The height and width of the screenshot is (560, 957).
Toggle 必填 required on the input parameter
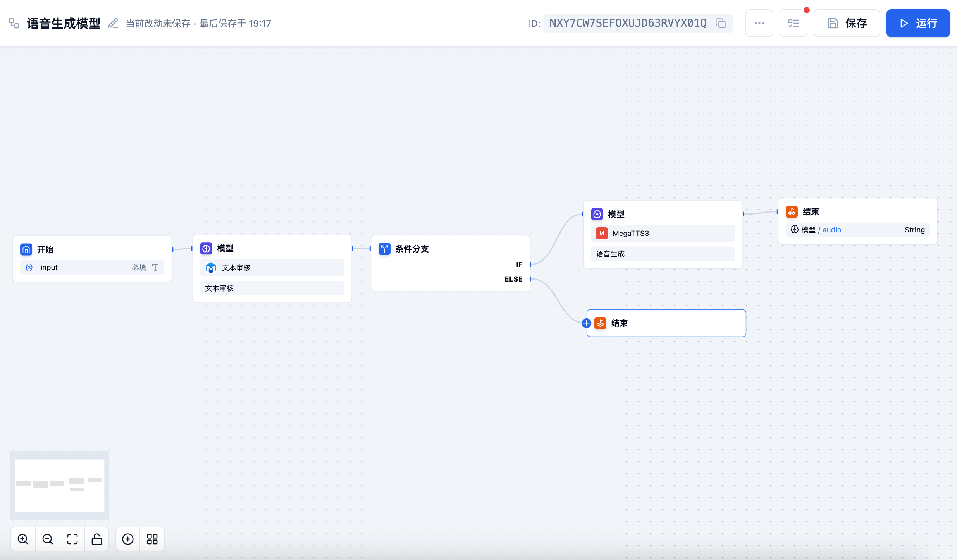tap(138, 267)
